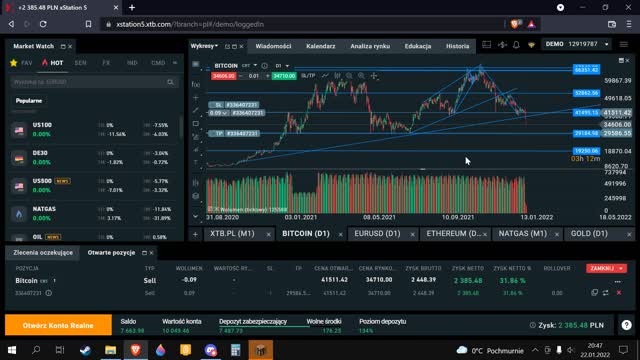Open the Analiza rynku tab
Screen dimensions: 640x360
click(370, 46)
